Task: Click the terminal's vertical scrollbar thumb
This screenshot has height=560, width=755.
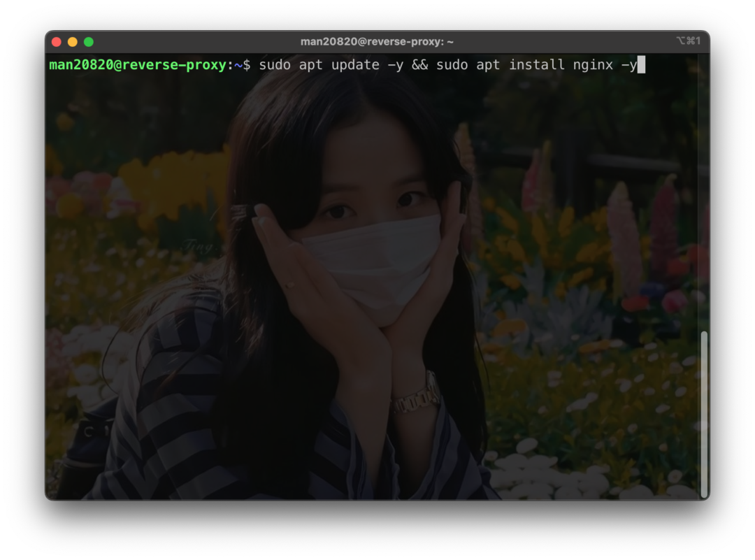Action: (x=704, y=415)
